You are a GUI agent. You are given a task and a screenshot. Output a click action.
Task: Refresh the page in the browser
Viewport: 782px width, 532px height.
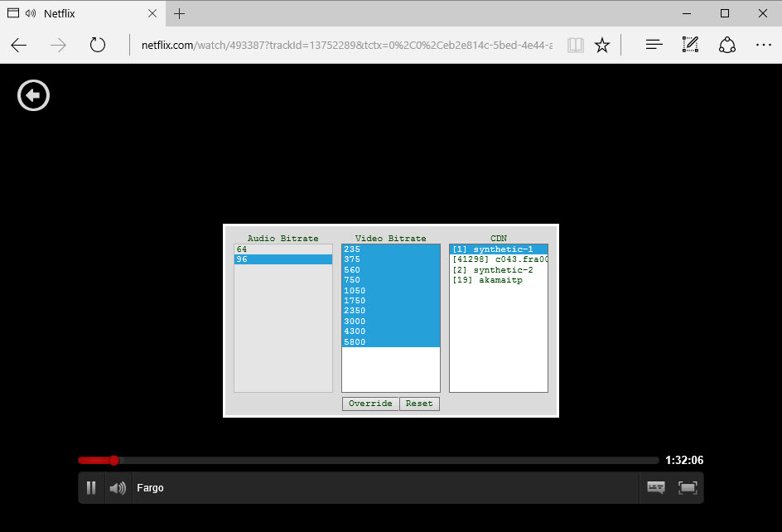point(98,45)
